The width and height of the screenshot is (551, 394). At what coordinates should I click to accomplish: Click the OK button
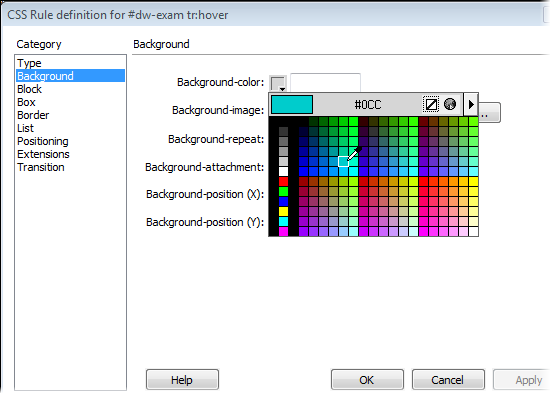(367, 380)
